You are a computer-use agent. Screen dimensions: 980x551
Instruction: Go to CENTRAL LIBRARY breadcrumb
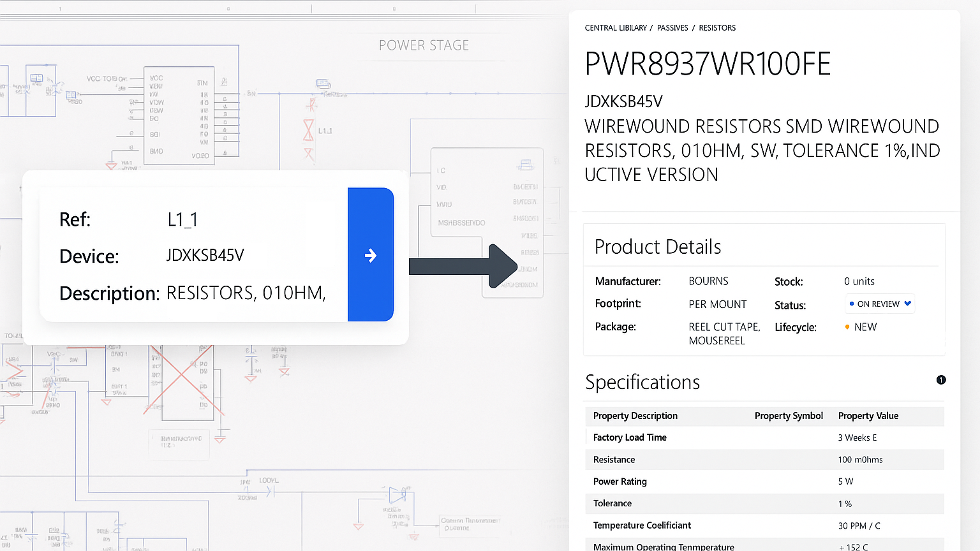[616, 28]
